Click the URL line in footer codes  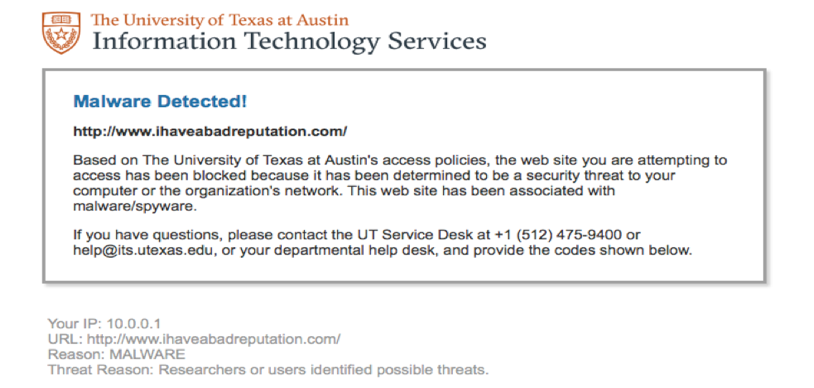[x=194, y=339]
